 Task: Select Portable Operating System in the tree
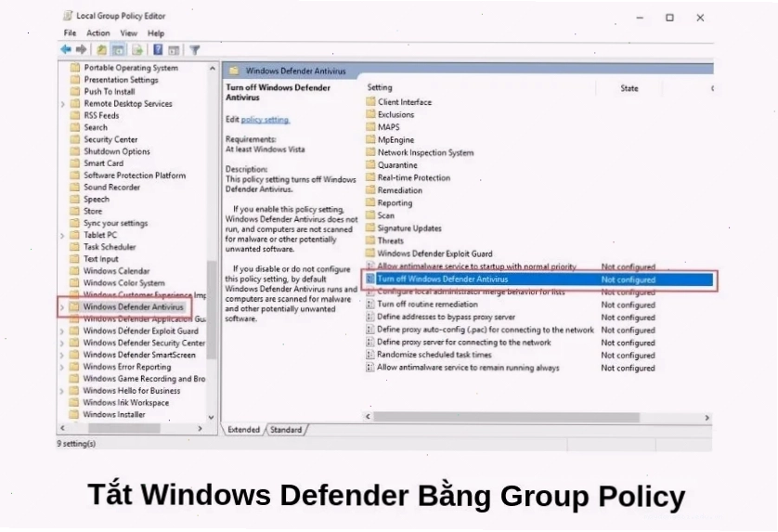pos(131,68)
